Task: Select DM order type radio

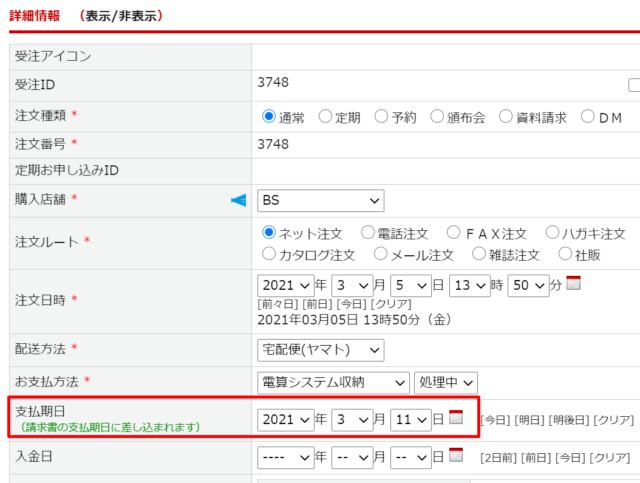Action: pyautogui.click(x=588, y=116)
